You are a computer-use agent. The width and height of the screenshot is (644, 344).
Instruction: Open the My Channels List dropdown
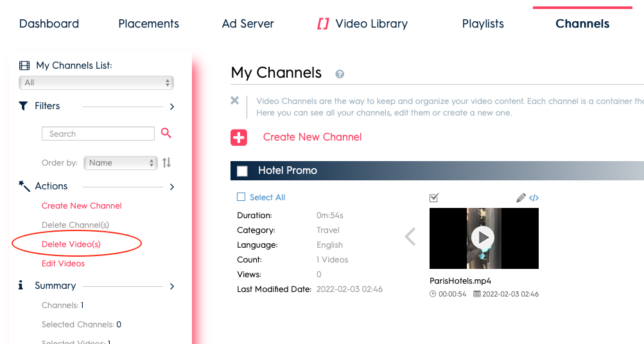96,83
